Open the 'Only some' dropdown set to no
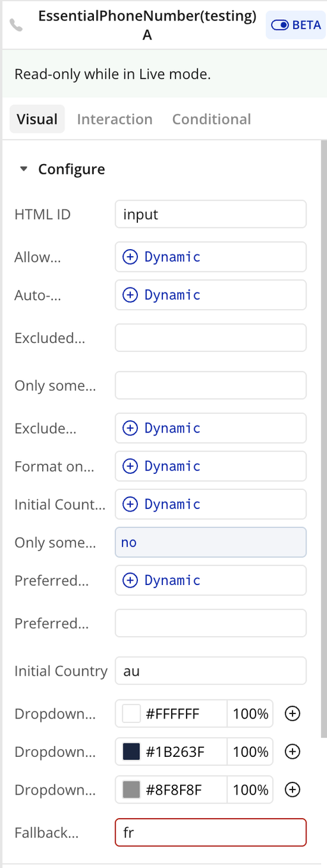327x868 pixels. [211, 542]
